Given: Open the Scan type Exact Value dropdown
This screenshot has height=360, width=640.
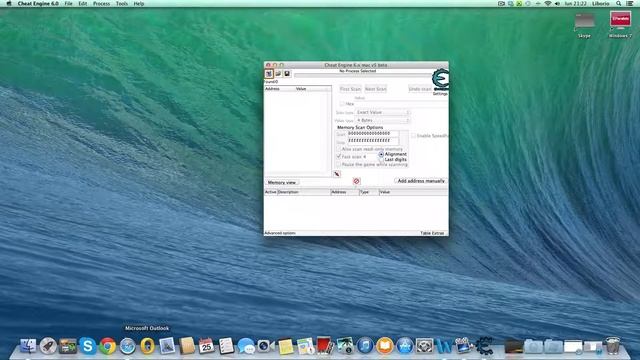Looking at the screenshot, I should tap(382, 112).
